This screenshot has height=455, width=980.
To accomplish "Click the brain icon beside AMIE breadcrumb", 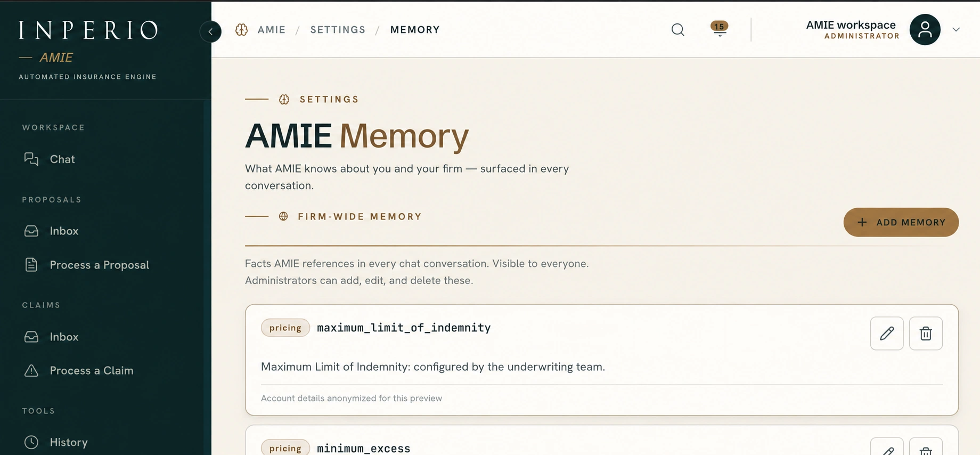I will coord(241,30).
